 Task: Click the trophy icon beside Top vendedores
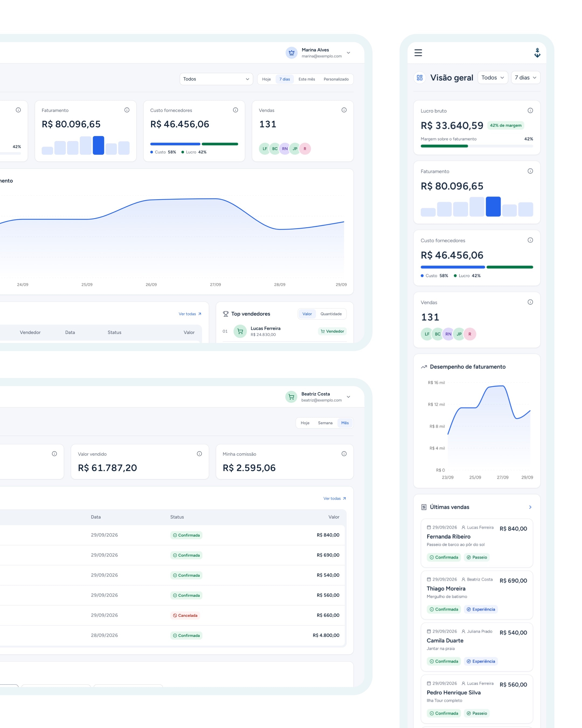[x=226, y=314]
